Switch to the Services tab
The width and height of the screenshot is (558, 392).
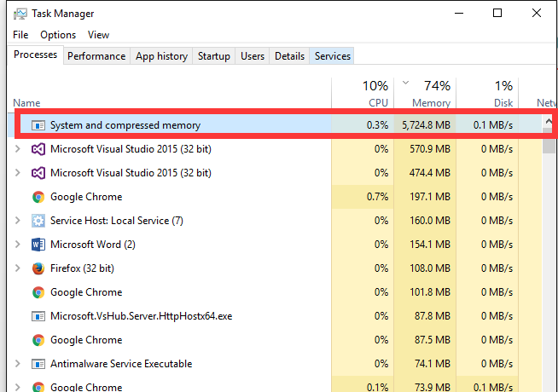tap(333, 56)
